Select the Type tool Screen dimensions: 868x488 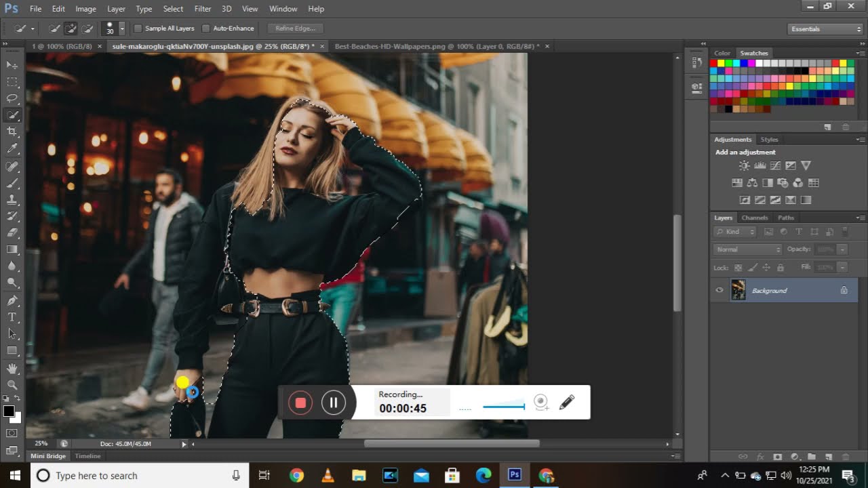tap(12, 317)
